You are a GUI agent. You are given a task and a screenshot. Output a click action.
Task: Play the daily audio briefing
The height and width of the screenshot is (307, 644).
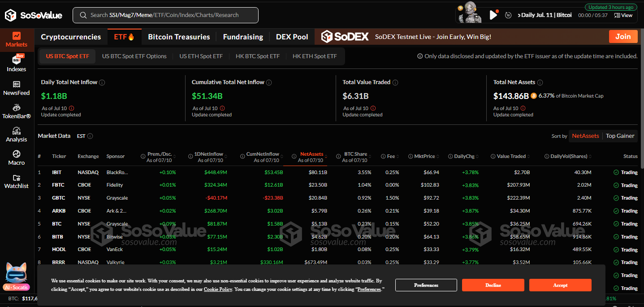click(x=493, y=15)
